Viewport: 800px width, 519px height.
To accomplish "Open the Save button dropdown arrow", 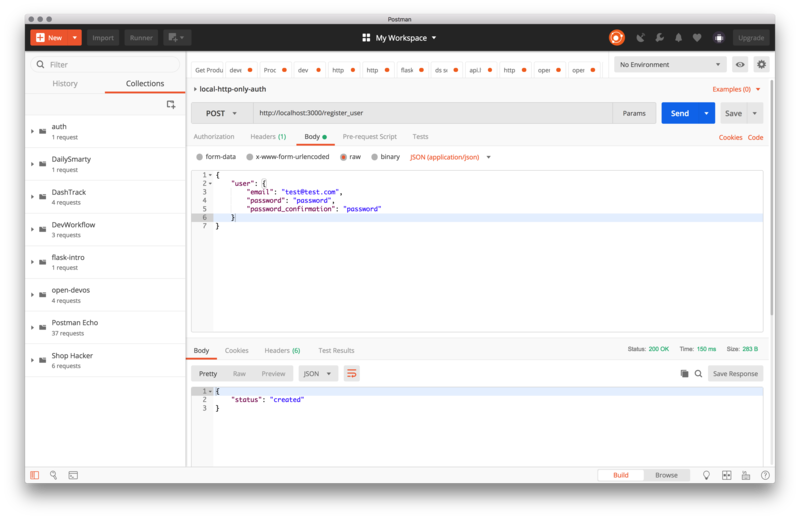I will [x=755, y=113].
